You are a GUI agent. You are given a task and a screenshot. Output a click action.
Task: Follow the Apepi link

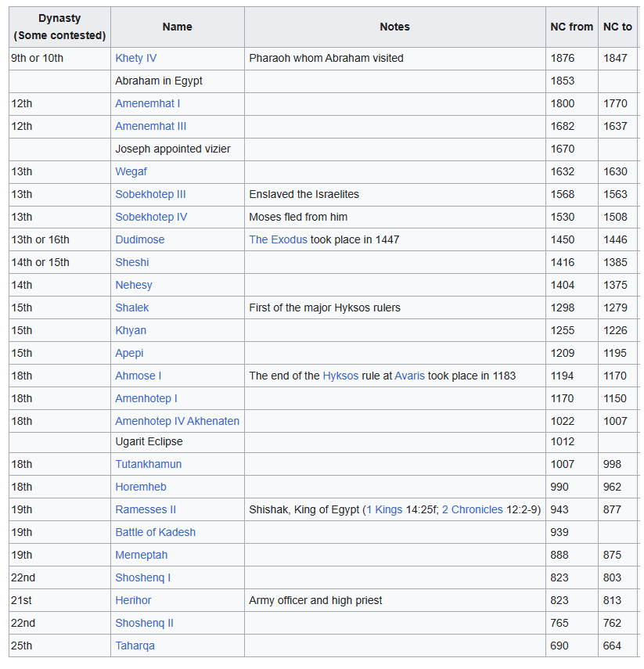click(x=129, y=353)
